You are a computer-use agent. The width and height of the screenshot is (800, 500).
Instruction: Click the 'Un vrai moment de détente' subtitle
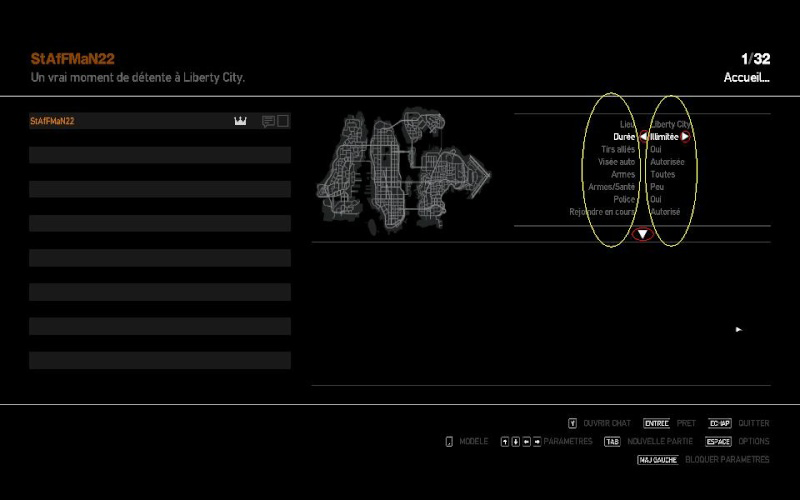point(138,78)
